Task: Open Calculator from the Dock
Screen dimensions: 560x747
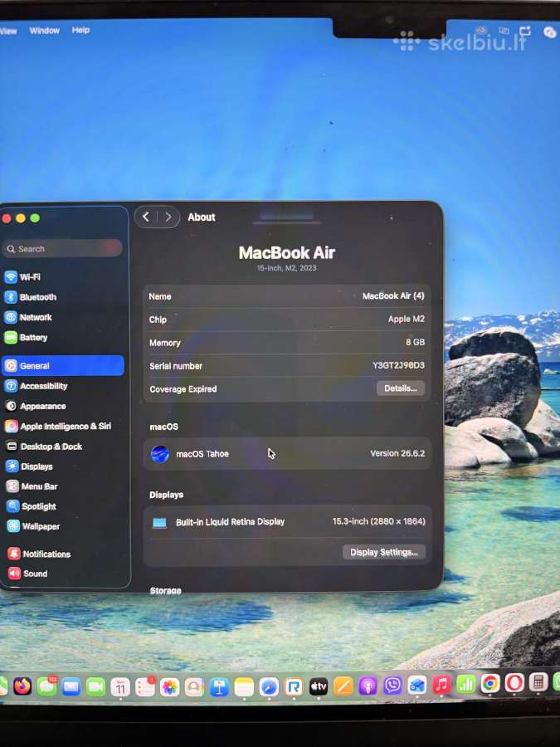Action: coord(538,682)
